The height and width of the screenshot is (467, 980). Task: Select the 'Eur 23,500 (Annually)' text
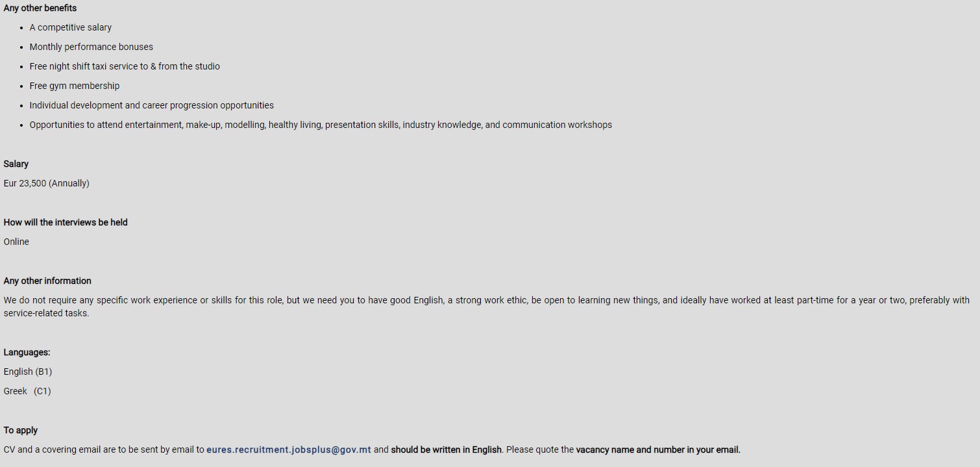pyautogui.click(x=47, y=183)
